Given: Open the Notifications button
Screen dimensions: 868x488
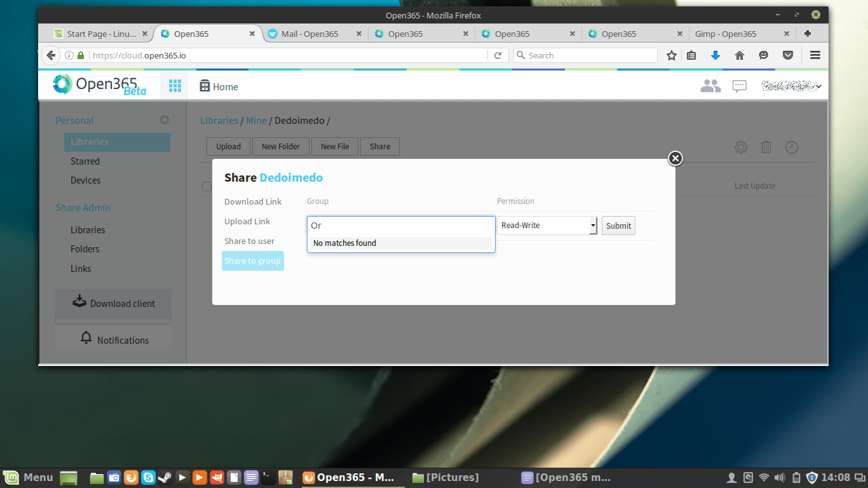Looking at the screenshot, I should (x=113, y=339).
